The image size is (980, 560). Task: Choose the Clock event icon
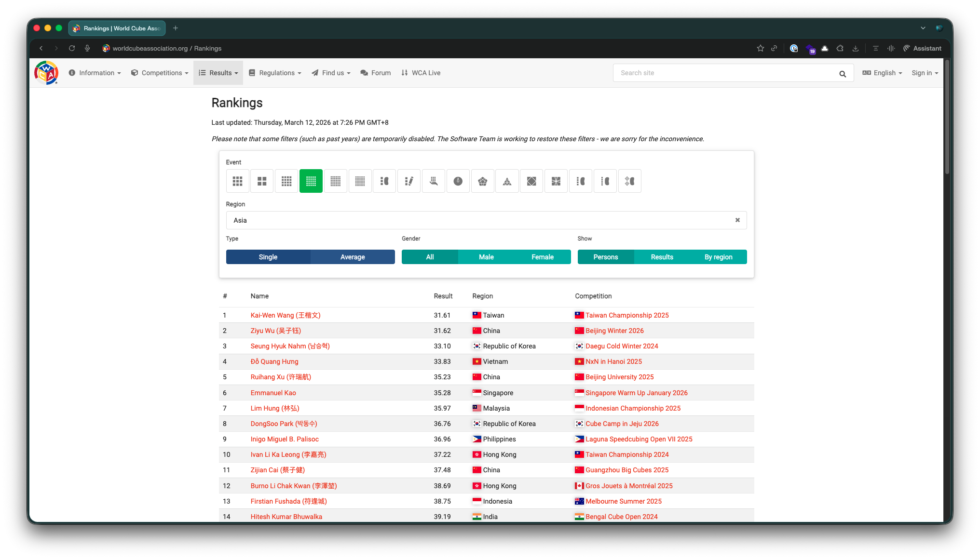(458, 181)
